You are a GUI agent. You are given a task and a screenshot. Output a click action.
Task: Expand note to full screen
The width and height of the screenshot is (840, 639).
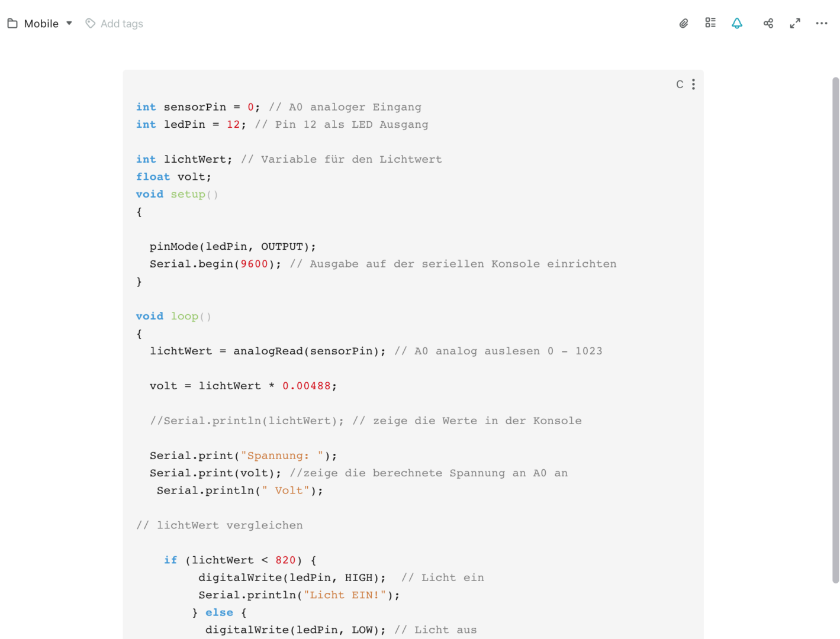pyautogui.click(x=795, y=24)
